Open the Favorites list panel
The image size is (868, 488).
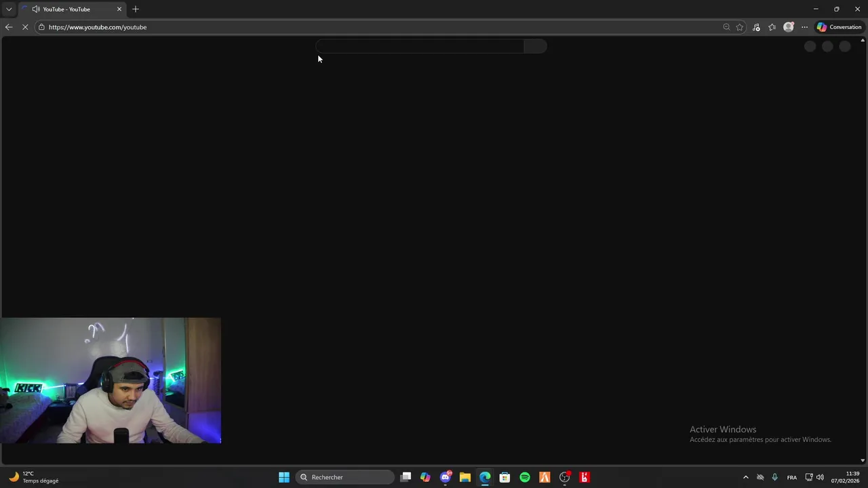pos(772,27)
